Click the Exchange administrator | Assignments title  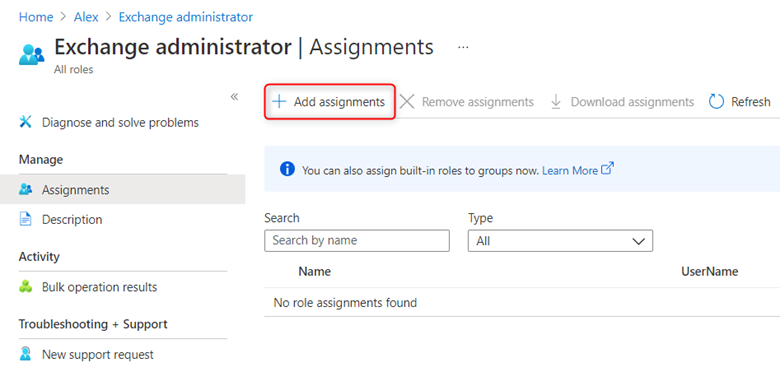pos(244,47)
